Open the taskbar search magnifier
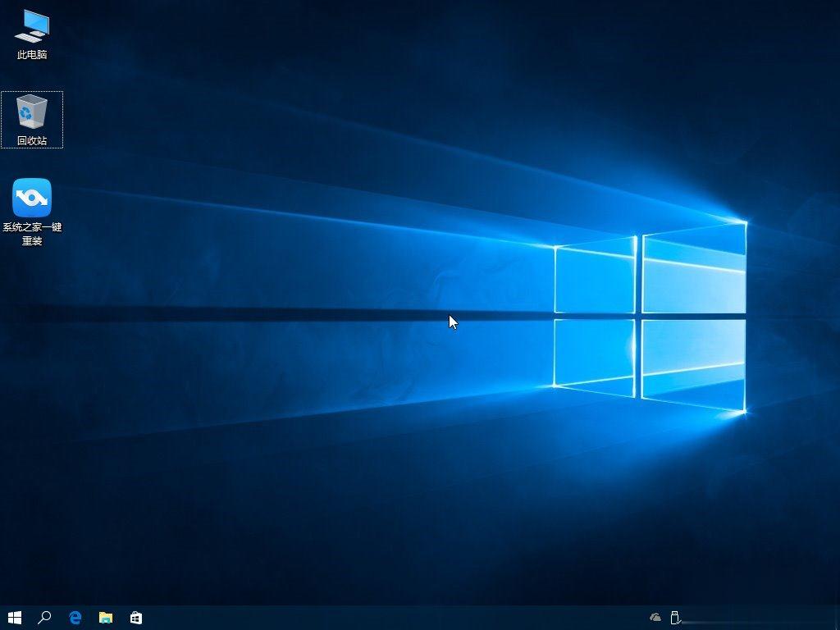840x630 pixels. coord(44,618)
